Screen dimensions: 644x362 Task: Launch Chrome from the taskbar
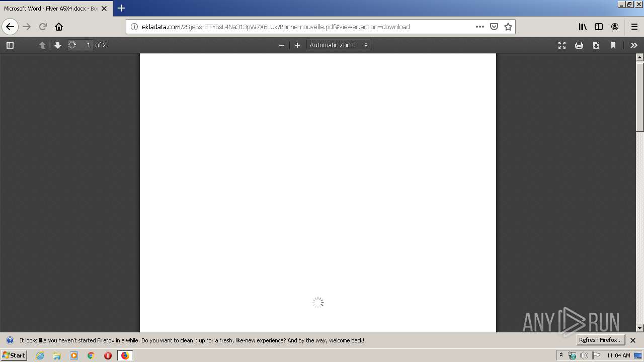click(91, 355)
